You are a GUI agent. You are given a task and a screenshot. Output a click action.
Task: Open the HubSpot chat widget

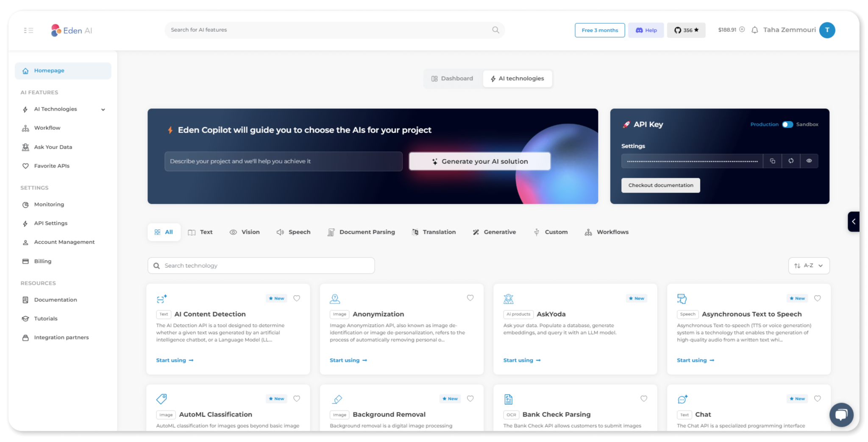coord(841,415)
